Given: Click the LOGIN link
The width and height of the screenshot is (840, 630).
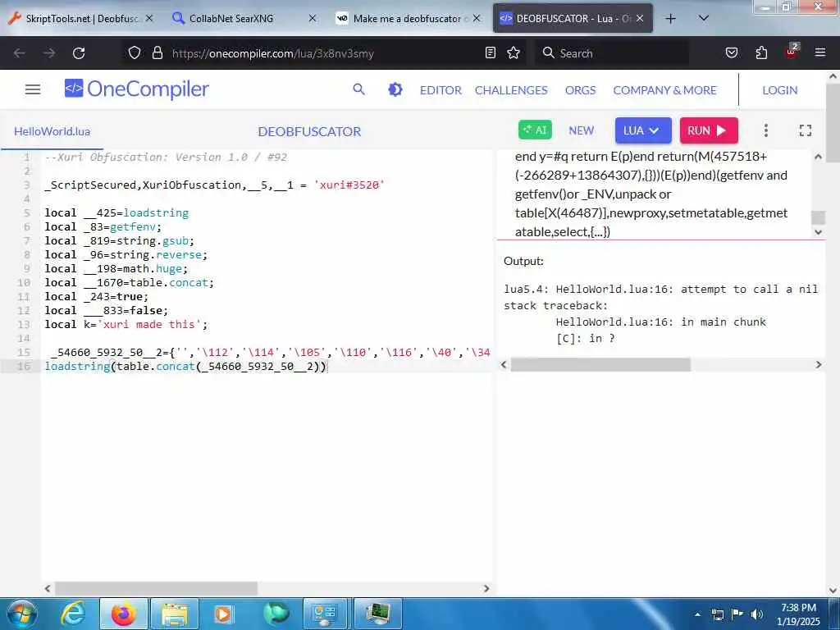Looking at the screenshot, I should click(x=780, y=90).
